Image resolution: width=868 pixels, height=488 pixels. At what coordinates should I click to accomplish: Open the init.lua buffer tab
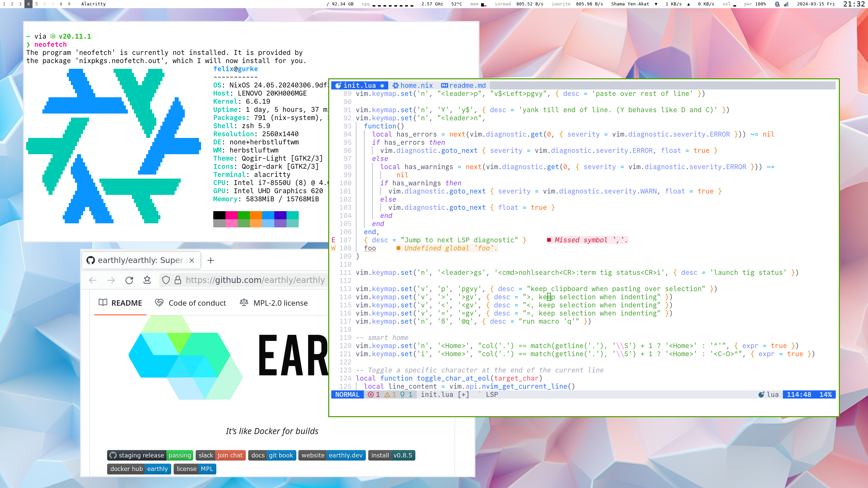359,85
